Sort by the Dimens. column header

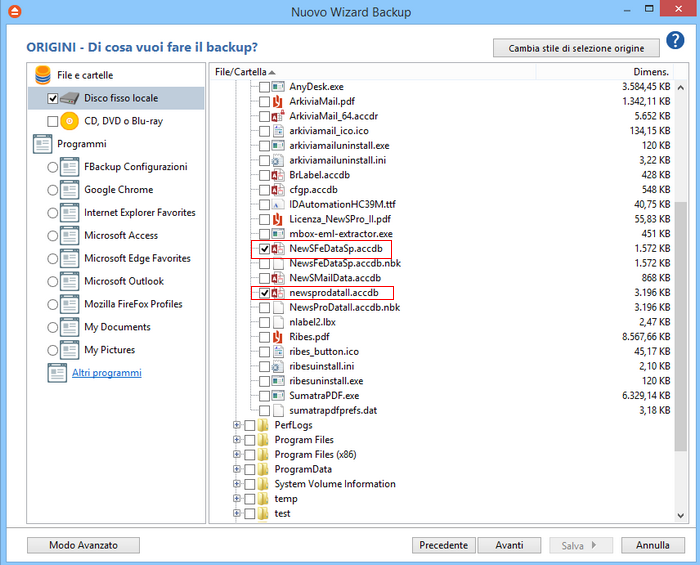(x=649, y=72)
